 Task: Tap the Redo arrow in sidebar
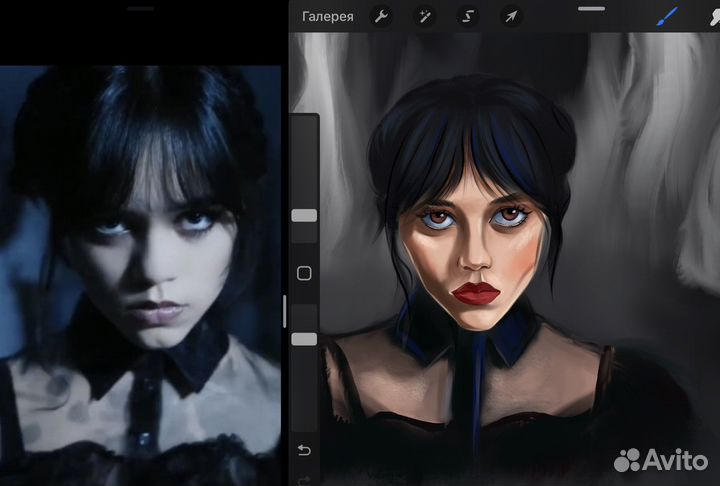pyautogui.click(x=304, y=480)
